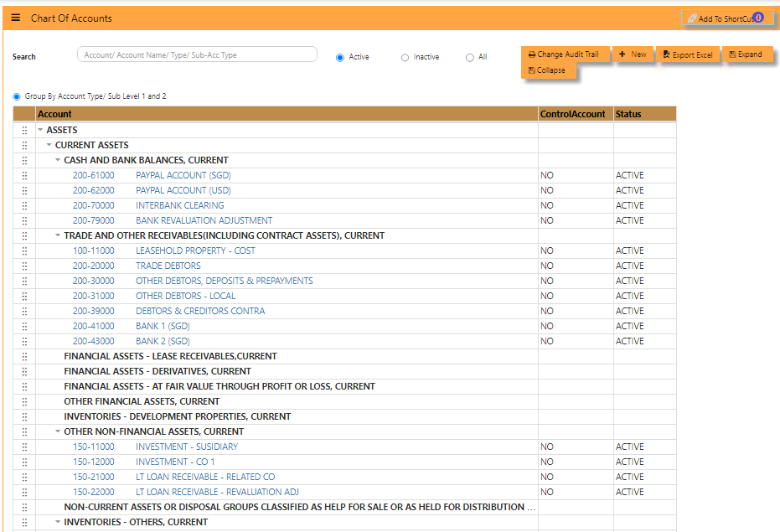The image size is (780, 532).
Task: Click drag handle for INTERBANK CLEARING row
Action: click(24, 205)
